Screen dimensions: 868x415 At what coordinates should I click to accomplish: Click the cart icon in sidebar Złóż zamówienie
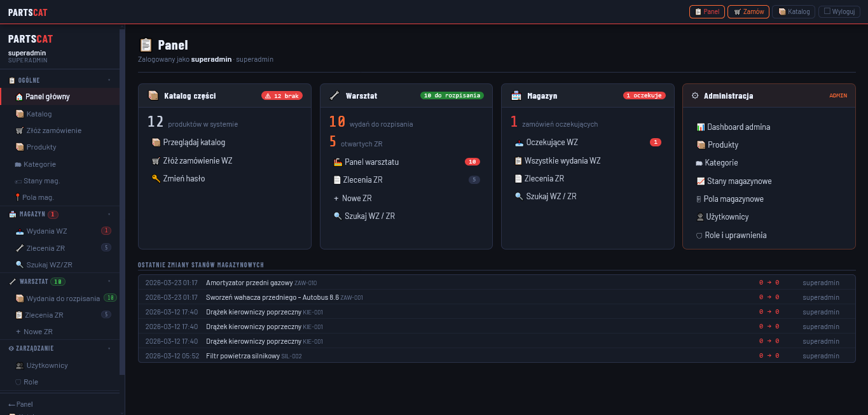coord(20,130)
